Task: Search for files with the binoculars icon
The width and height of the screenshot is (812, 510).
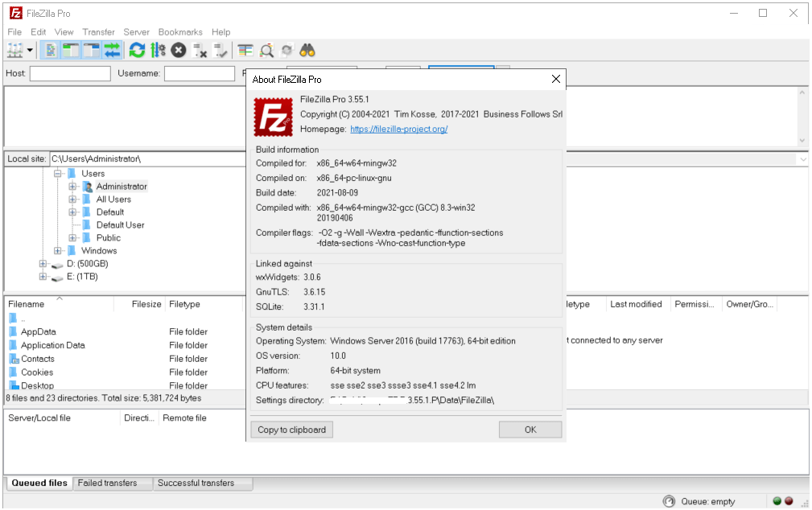Action: (x=307, y=50)
